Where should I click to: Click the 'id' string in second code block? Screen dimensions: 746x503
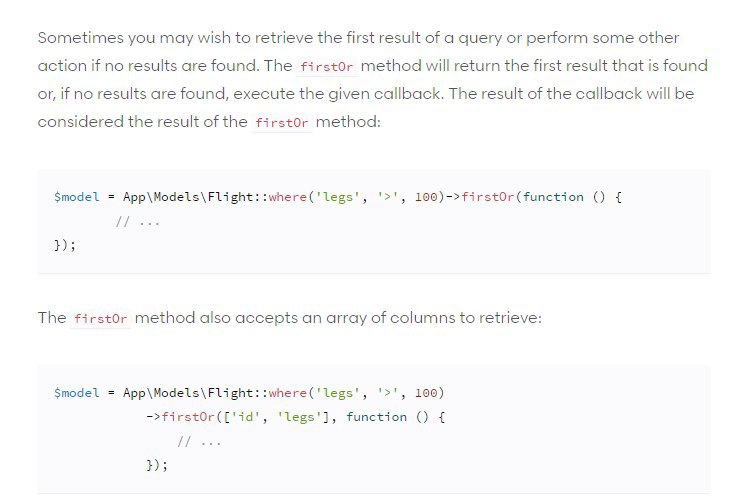246,417
